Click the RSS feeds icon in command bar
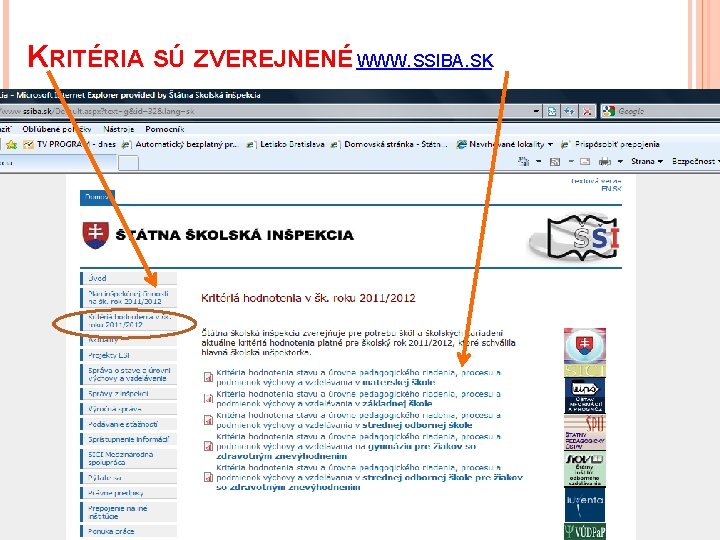This screenshot has width=720, height=540. tap(555, 161)
